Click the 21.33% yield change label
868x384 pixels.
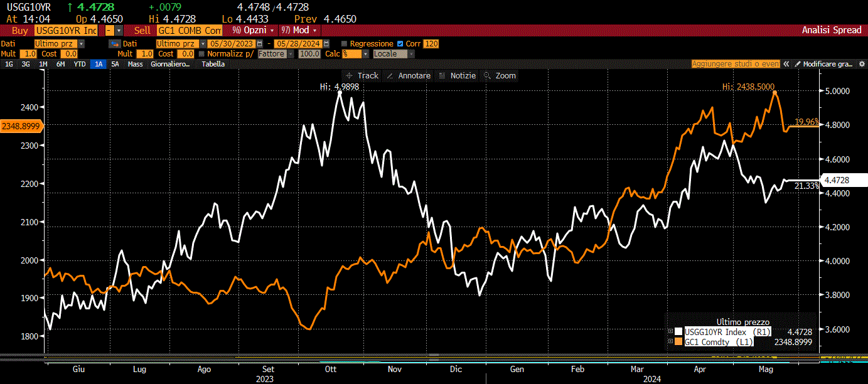[807, 186]
